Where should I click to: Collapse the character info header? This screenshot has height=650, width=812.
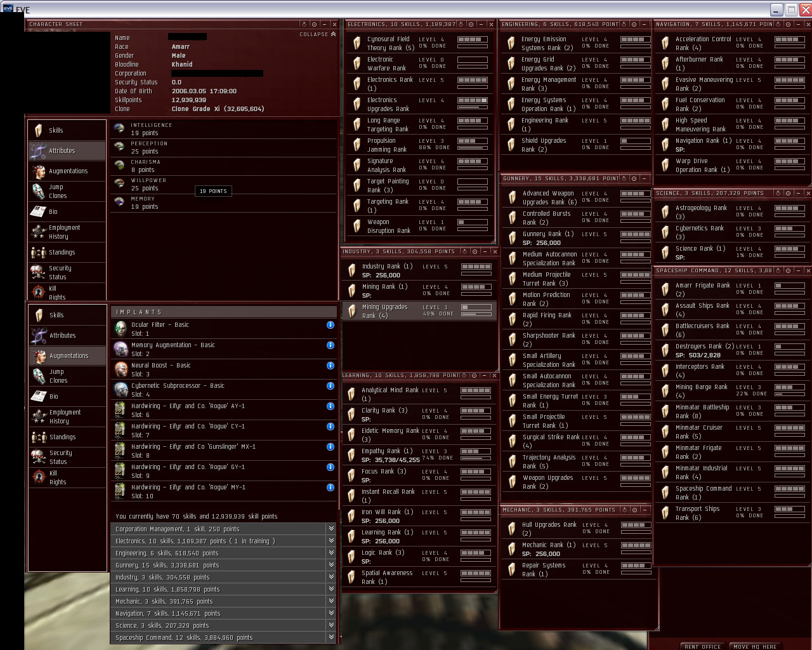click(318, 34)
